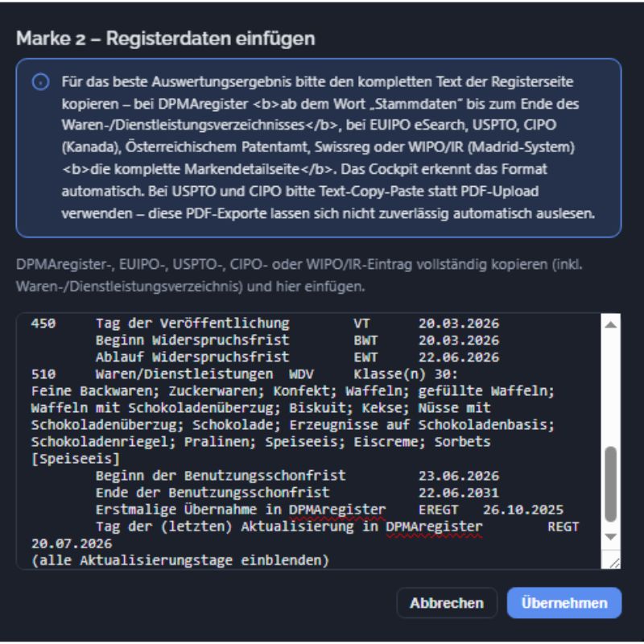This screenshot has width=644, height=644.
Task: Click the date '23.06.2026' in Beginn der Benutzungsschonfrist
Action: tap(458, 476)
